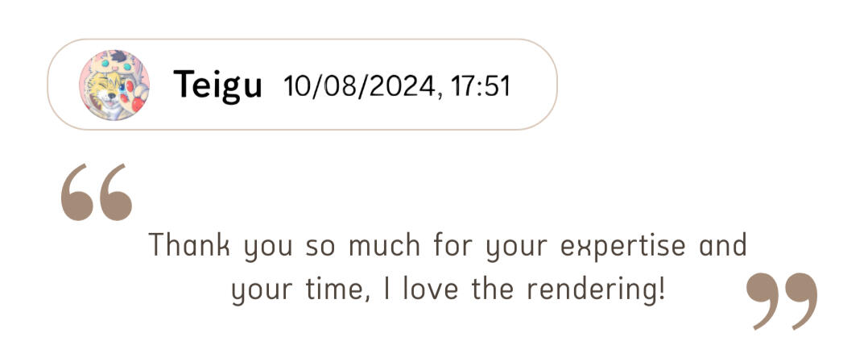Click the word "love" in the testimonial
This screenshot has height=358, width=868.
pos(433,288)
